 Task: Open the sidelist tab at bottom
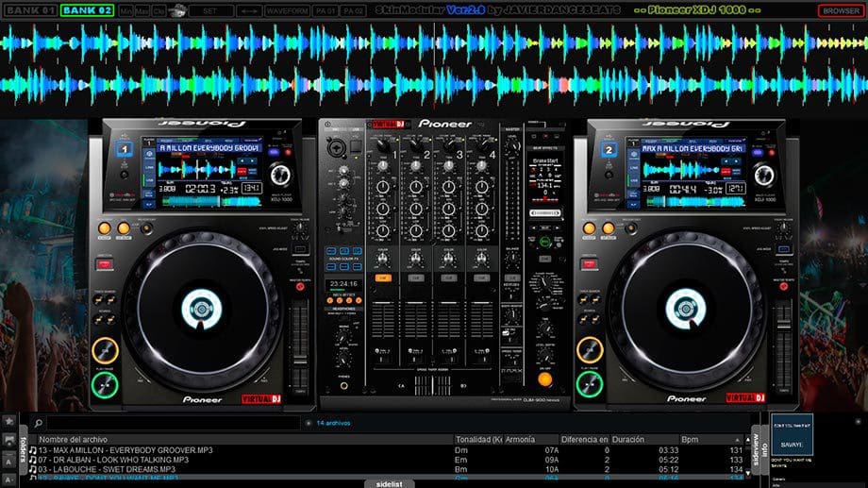pos(390,484)
